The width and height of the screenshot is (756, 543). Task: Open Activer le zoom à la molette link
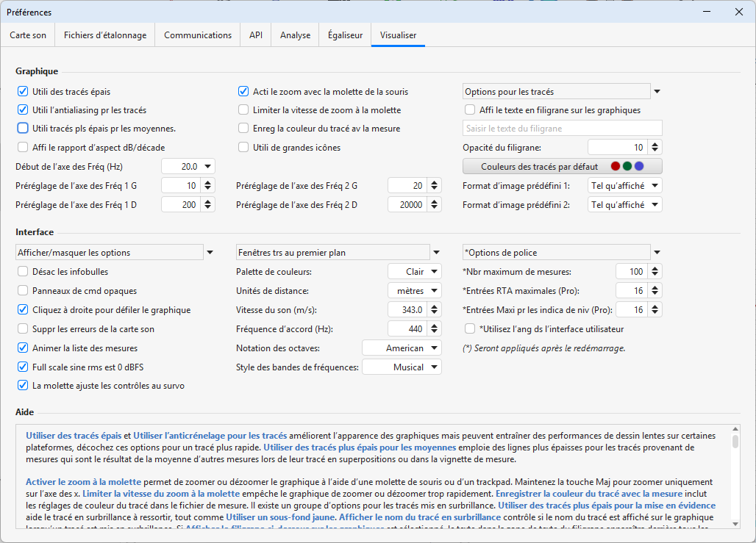83,482
